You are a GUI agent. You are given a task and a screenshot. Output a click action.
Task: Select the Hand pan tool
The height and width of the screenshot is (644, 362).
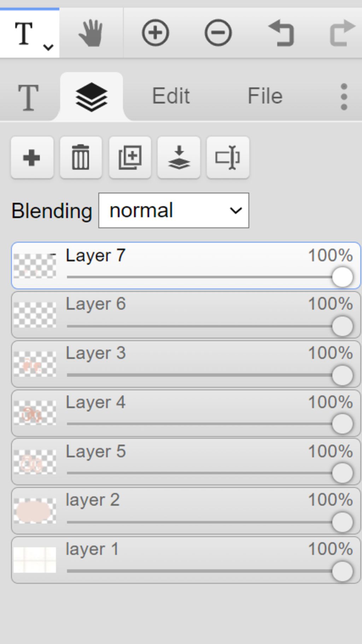pyautogui.click(x=91, y=33)
